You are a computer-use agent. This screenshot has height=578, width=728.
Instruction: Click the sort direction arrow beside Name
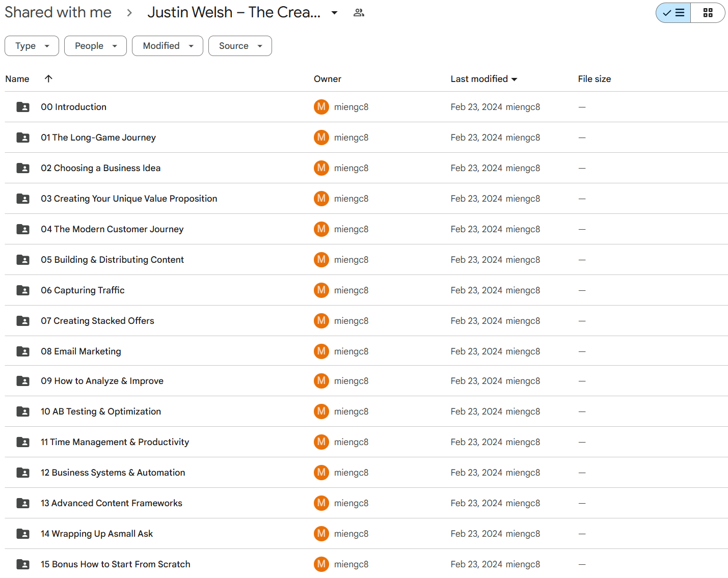(x=48, y=78)
